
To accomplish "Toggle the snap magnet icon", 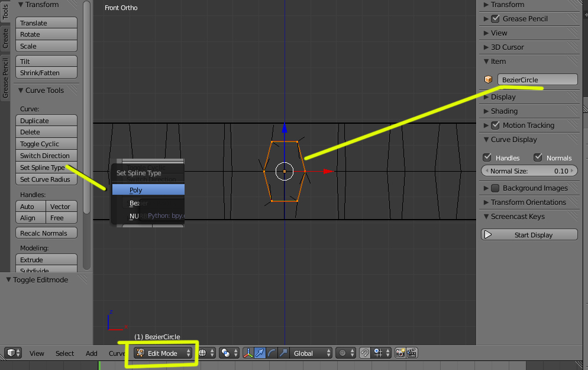I will [365, 353].
